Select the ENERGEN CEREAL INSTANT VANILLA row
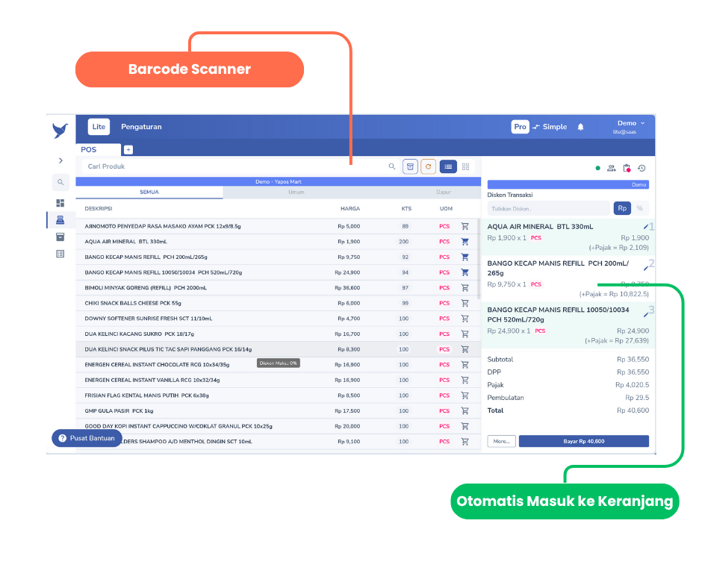 [x=279, y=381]
